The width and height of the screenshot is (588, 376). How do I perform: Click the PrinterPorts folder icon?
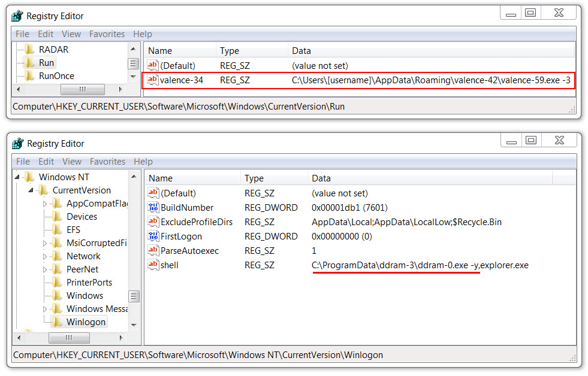pos(57,283)
